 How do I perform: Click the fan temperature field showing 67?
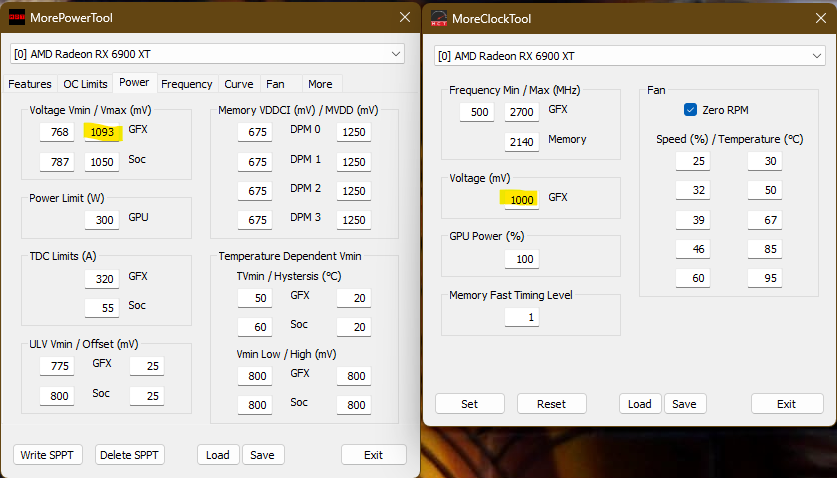point(765,220)
